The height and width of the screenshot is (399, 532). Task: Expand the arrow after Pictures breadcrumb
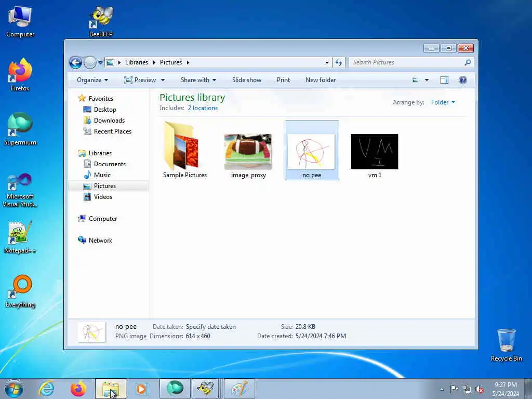coord(188,62)
